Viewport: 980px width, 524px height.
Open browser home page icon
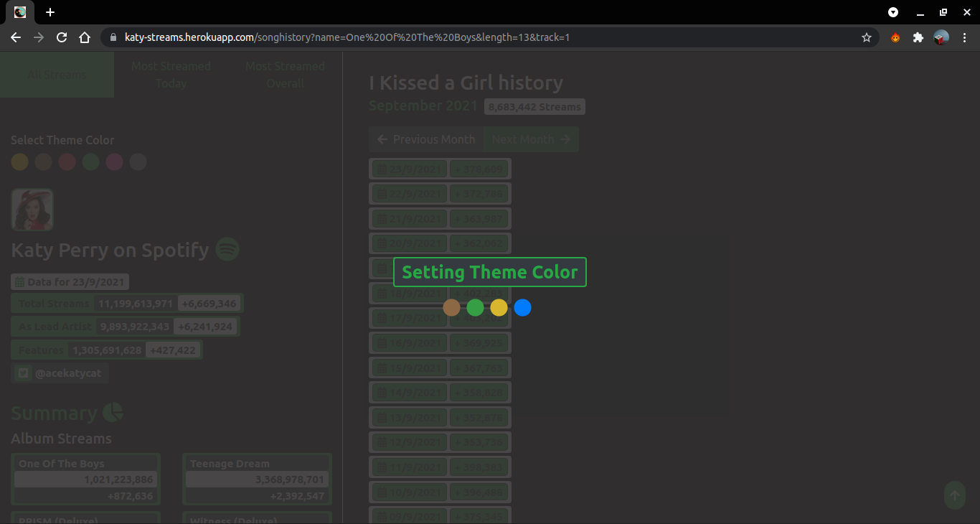coord(85,37)
